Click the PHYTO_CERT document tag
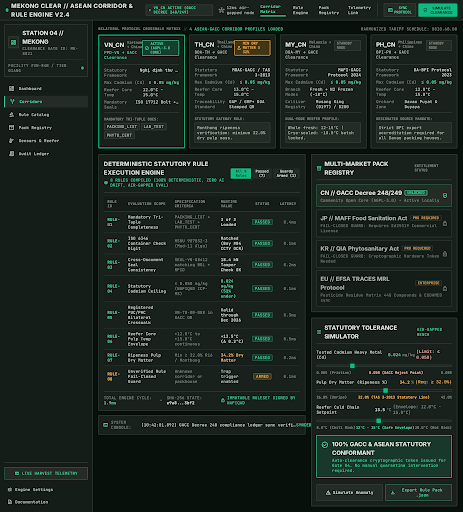 pos(119,135)
